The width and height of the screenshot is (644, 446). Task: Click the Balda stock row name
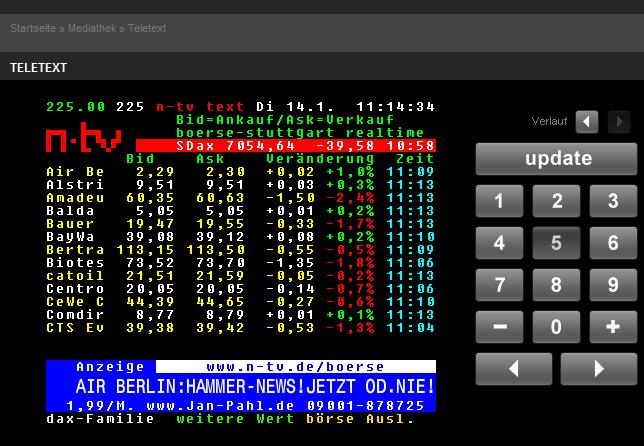coord(70,211)
